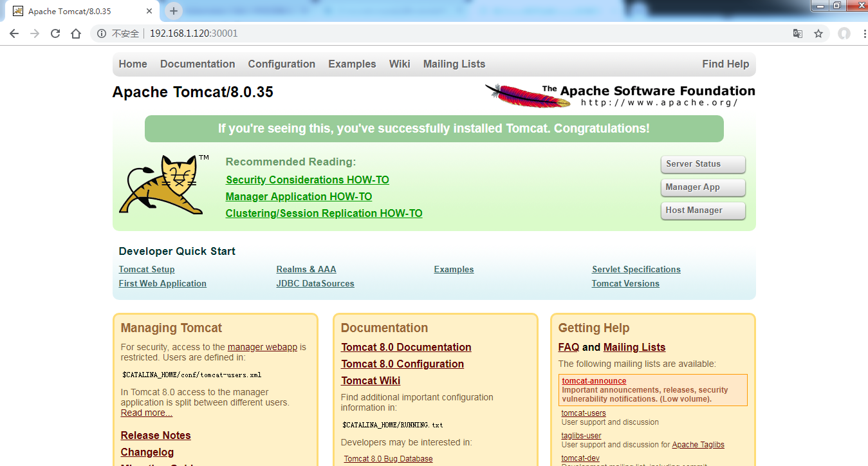The width and height of the screenshot is (868, 466).
Task: Open Security Considerations HOW-TO link
Action: [307, 180]
